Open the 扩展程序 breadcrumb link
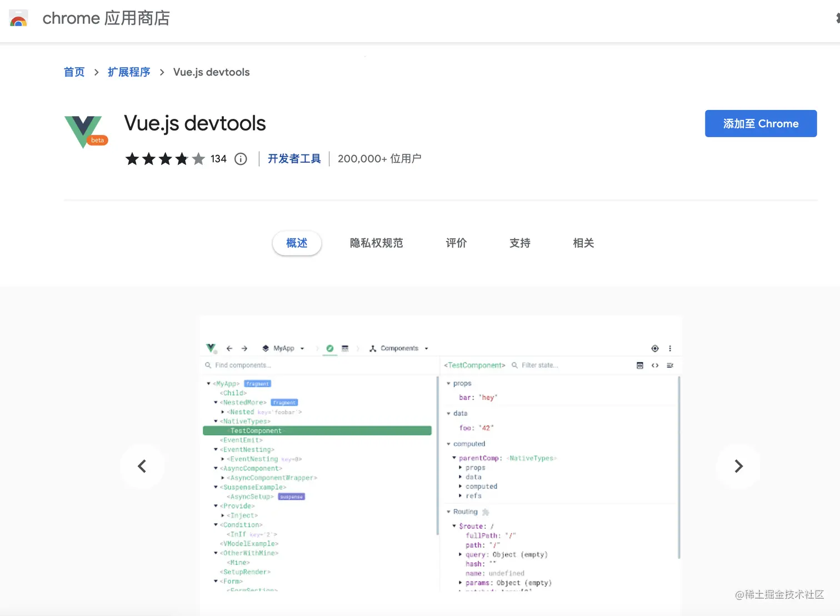840x616 pixels. 129,72
